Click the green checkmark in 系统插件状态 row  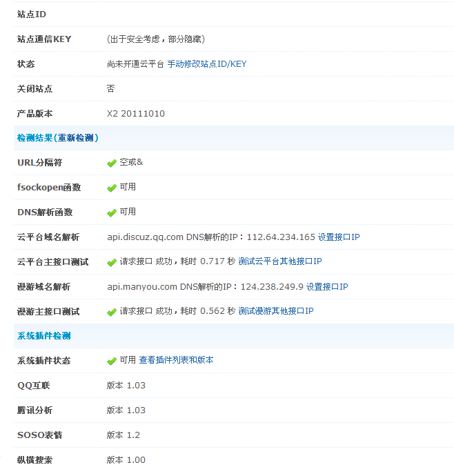coord(112,361)
